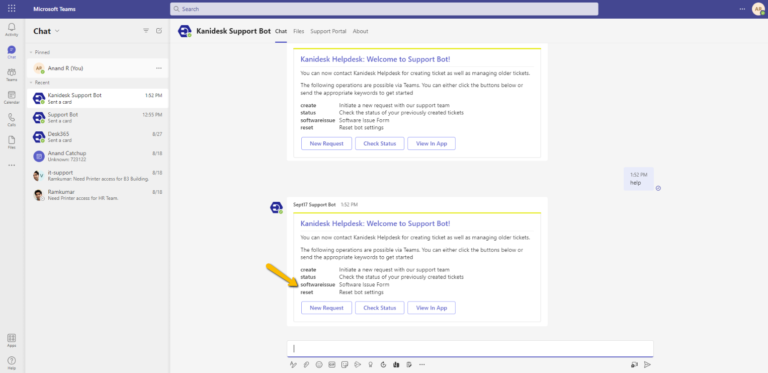Open the Kanidesk Support Bot chat

point(97,98)
